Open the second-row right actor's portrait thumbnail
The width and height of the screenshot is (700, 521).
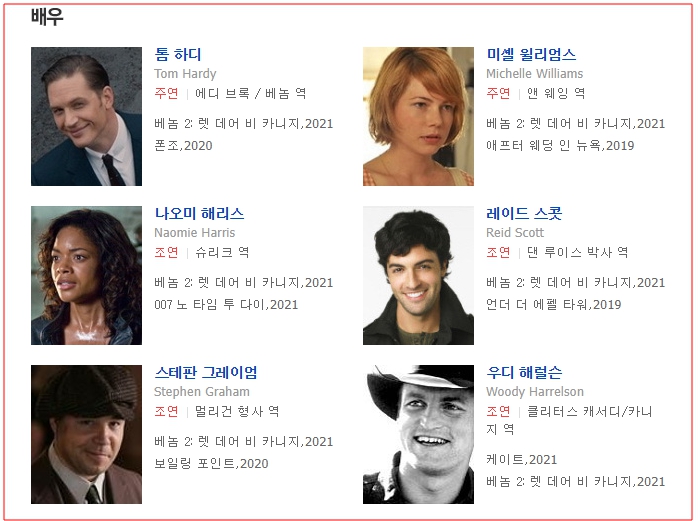click(418, 275)
